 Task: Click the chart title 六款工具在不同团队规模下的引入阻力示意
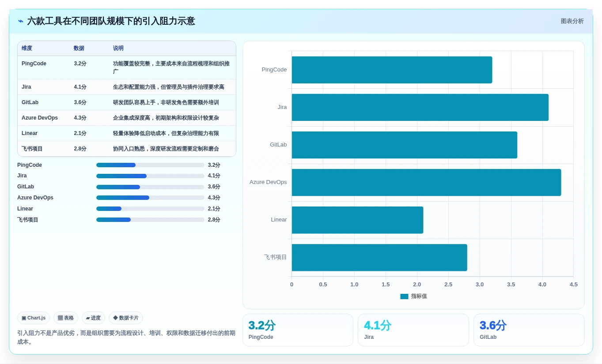coord(111,21)
